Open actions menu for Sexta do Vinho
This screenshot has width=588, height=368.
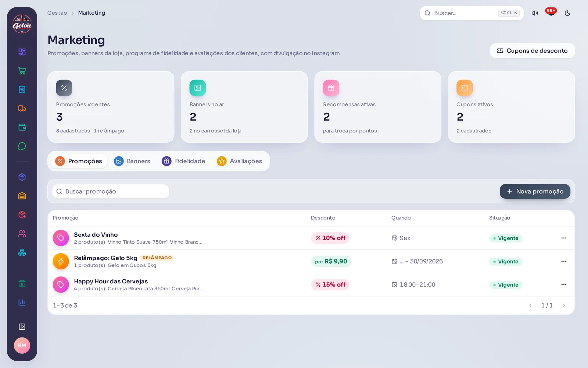(564, 238)
